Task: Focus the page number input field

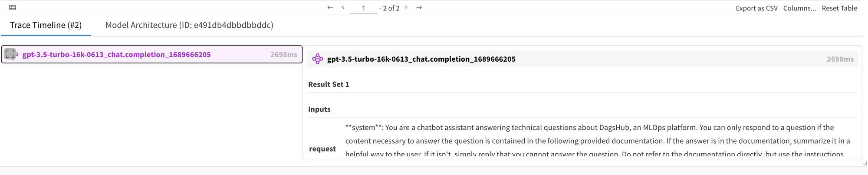Action: (x=363, y=8)
